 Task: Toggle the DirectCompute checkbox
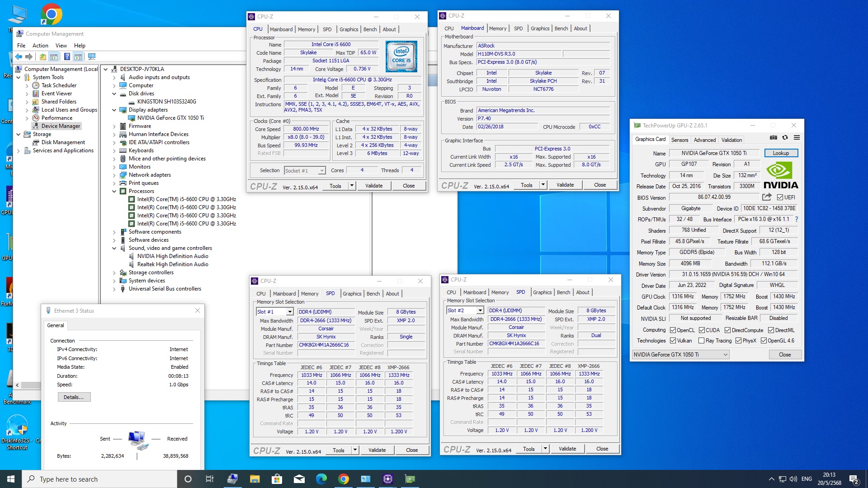[x=727, y=330]
